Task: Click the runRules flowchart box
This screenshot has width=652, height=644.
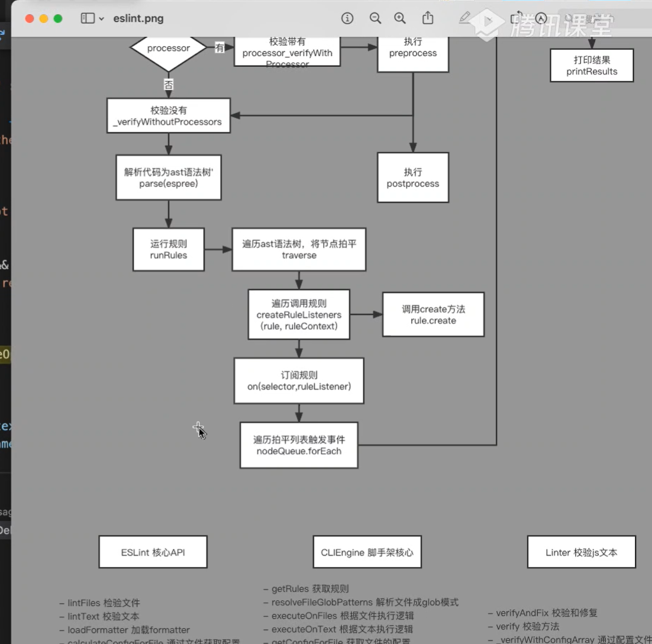Action: [x=169, y=250]
